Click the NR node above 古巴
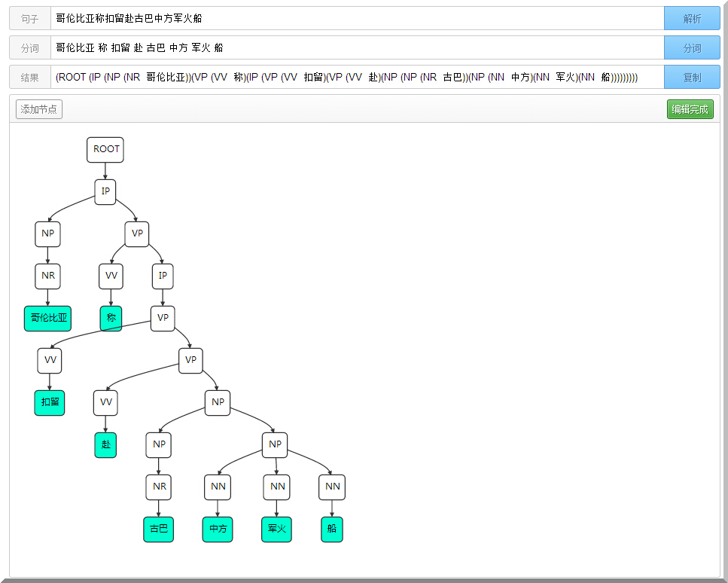 click(x=159, y=487)
